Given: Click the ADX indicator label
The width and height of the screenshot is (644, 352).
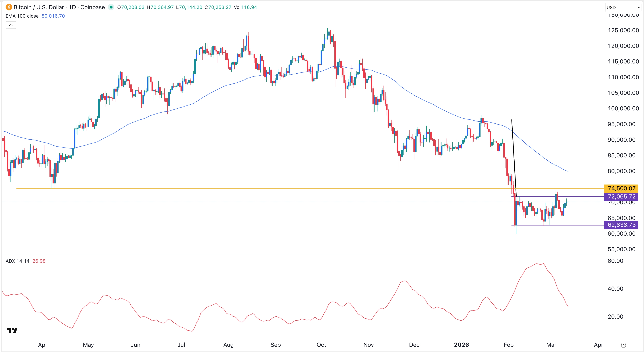Looking at the screenshot, I should 18,261.
